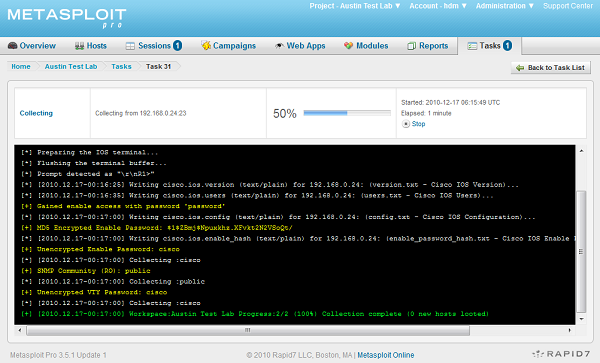Click the Hosts tab icon
The height and width of the screenshot is (363, 600).
tap(79, 46)
